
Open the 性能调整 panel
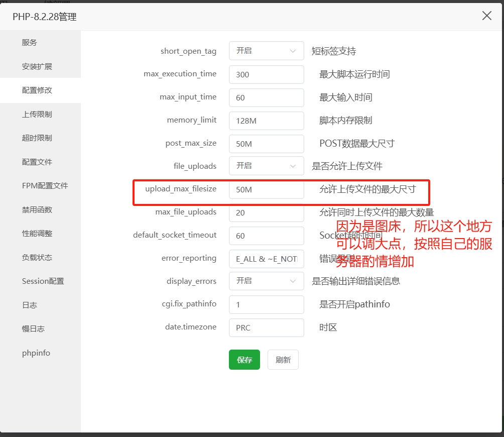[35, 233]
